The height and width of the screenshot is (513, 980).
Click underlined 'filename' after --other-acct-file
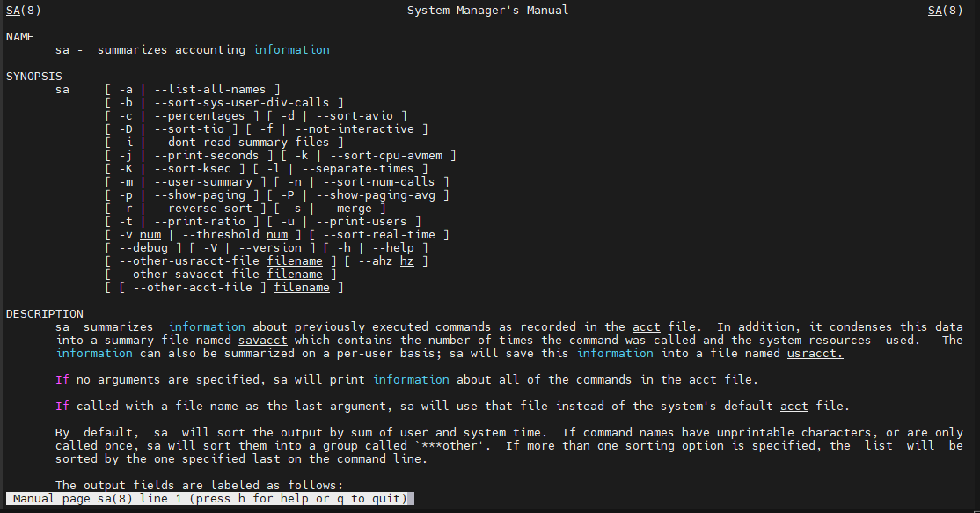(302, 288)
